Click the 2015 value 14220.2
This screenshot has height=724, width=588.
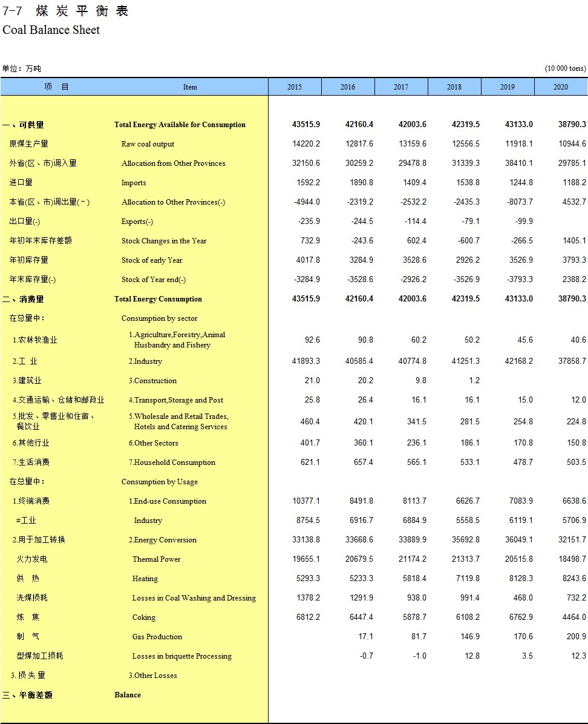point(306,144)
